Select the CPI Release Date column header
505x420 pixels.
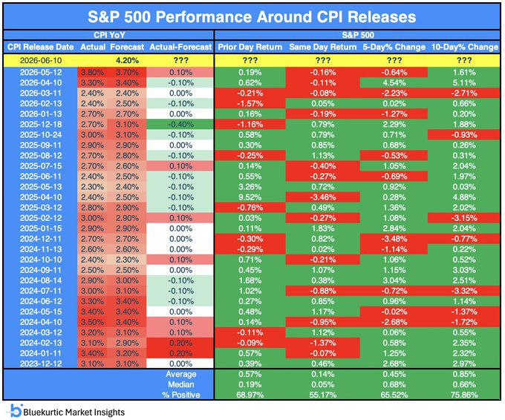[41, 47]
